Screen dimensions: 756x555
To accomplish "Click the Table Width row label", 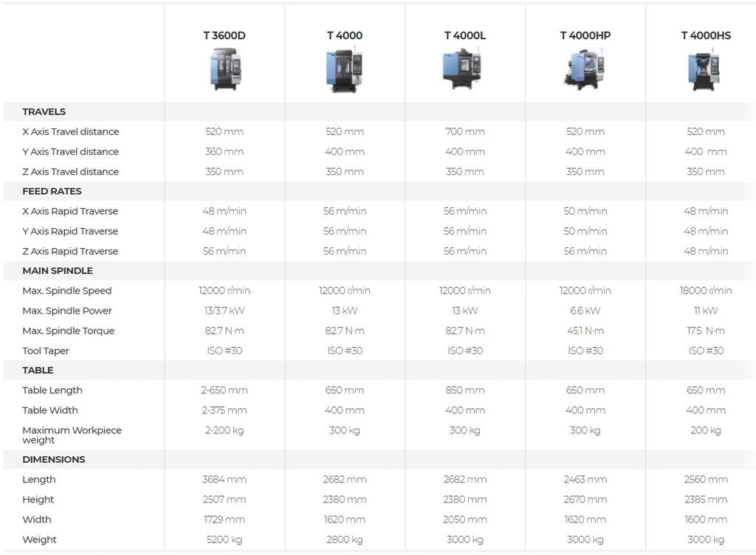I will [x=50, y=410].
